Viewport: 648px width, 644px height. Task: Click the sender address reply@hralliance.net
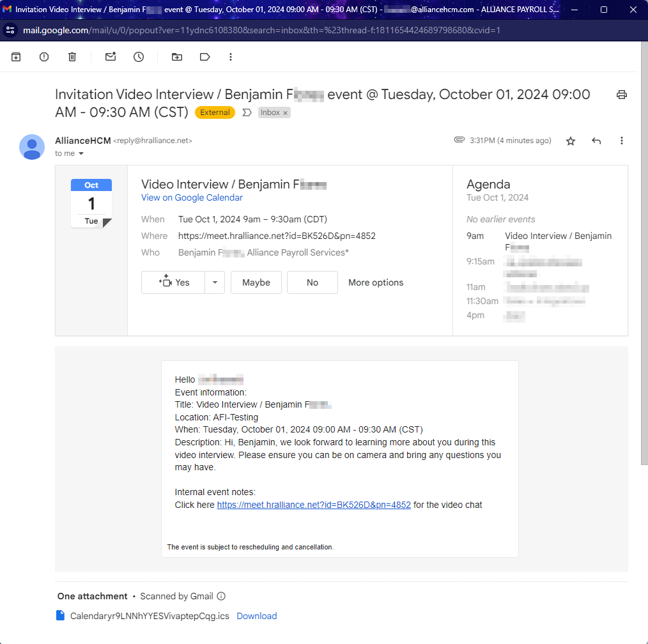click(x=153, y=141)
